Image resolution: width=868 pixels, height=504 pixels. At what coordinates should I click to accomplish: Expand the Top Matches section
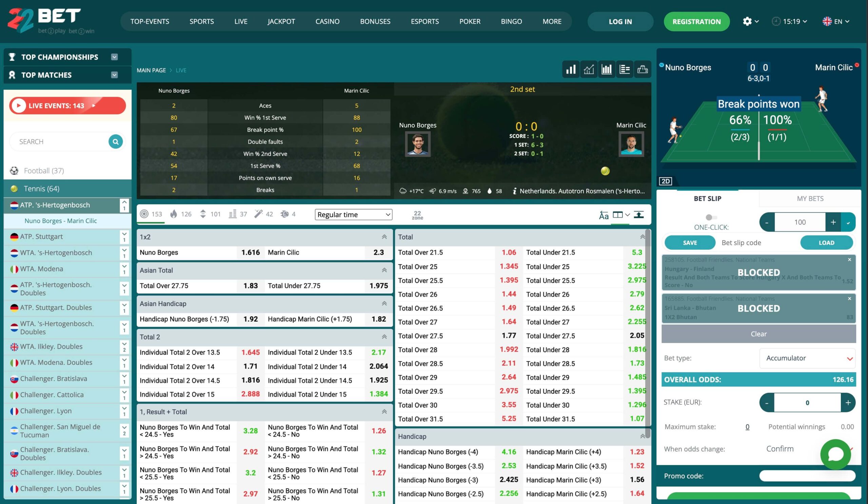click(115, 75)
